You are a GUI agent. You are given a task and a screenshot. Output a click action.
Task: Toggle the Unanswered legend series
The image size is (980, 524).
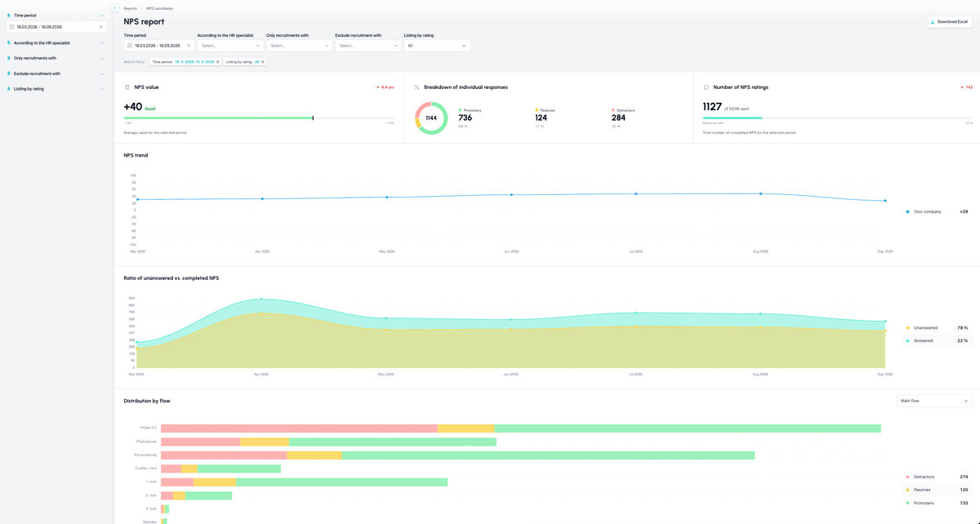coord(937,327)
